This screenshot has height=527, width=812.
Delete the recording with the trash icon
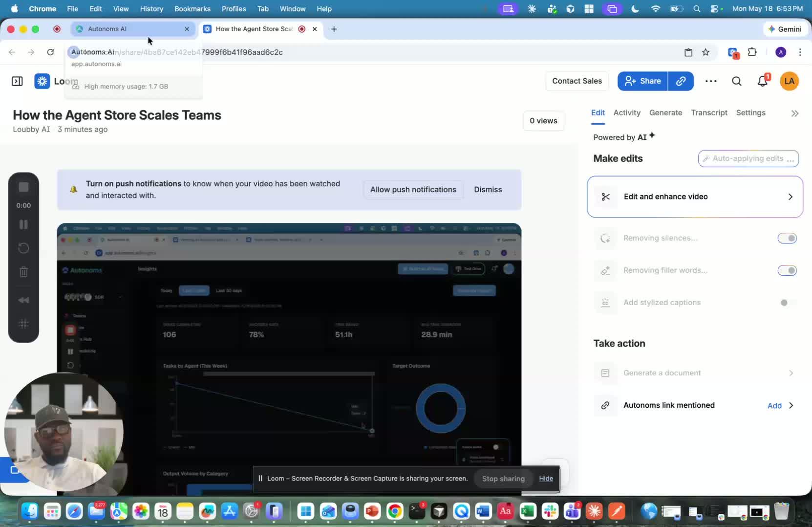[x=23, y=272]
